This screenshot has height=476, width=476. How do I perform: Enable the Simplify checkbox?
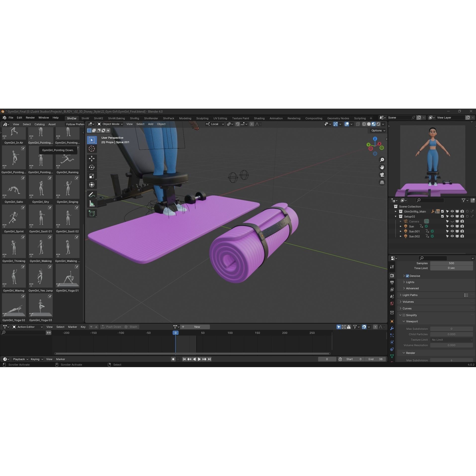click(404, 315)
